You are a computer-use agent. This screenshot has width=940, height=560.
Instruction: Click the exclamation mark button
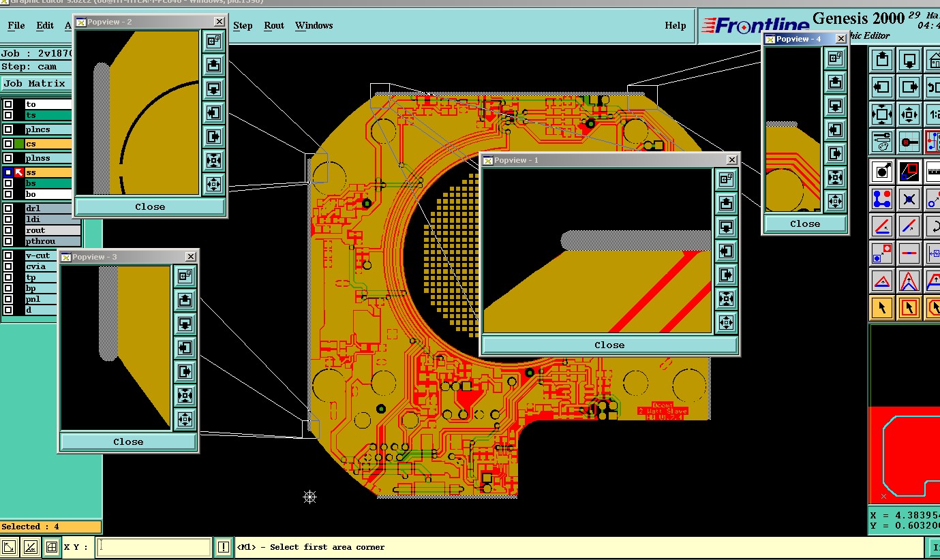click(x=224, y=547)
